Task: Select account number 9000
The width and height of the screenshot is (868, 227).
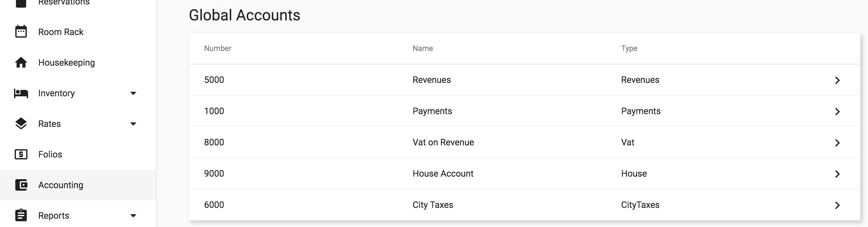Action: 214,174
